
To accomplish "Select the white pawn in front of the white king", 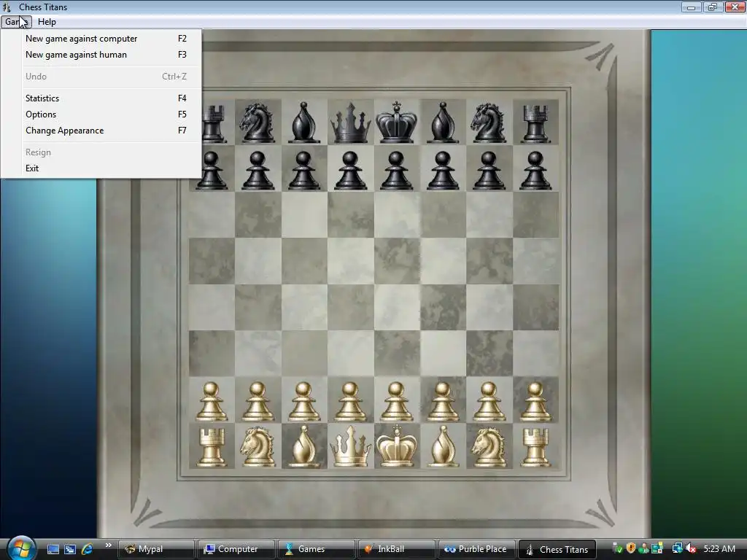I will pos(396,402).
